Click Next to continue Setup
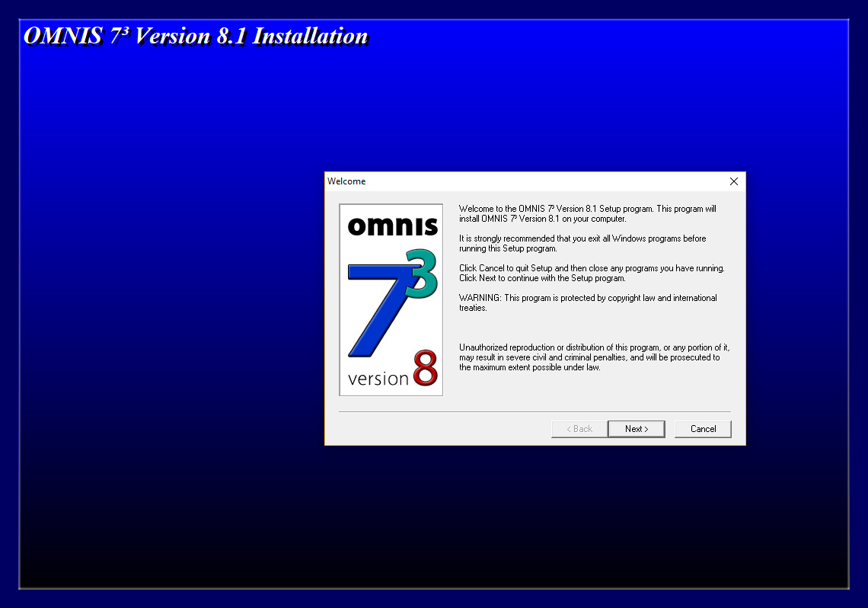Viewport: 868px width, 608px height. [x=636, y=429]
